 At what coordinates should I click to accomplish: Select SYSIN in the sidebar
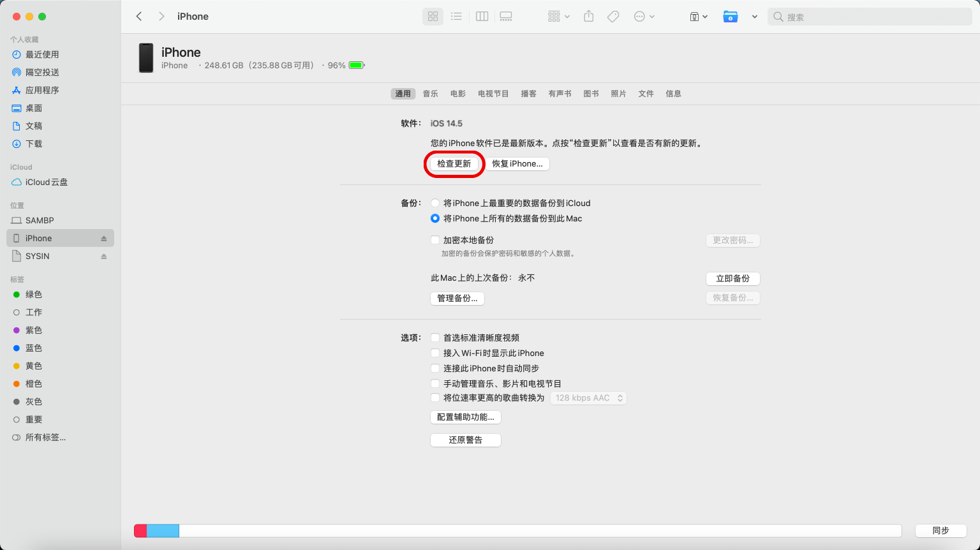point(60,256)
